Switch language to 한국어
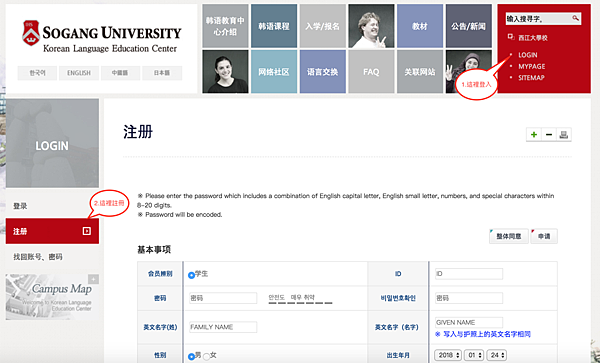This screenshot has width=600, height=363. click(37, 73)
